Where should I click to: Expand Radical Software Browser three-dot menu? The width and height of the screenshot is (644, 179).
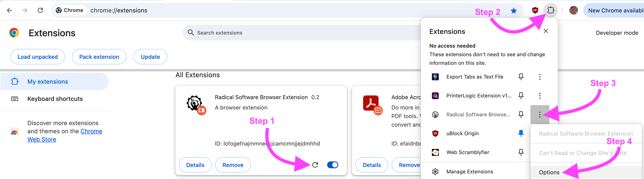coord(539,114)
